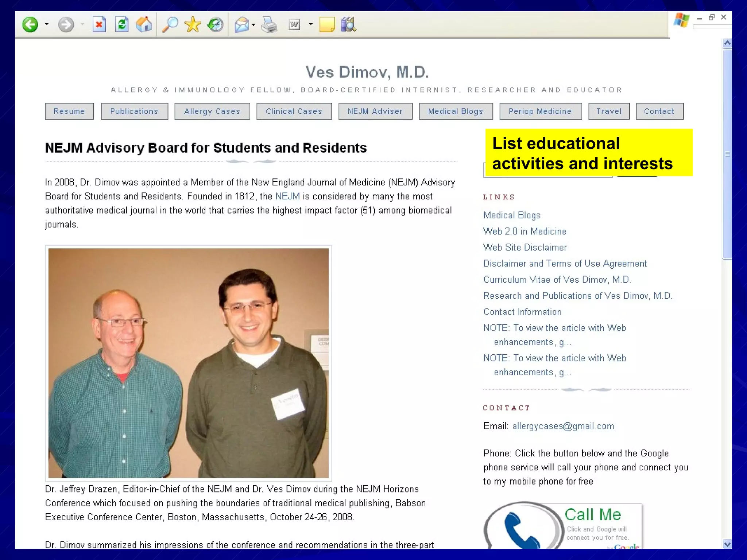Click the scrollbar down arrow
This screenshot has width=747, height=560.
(x=727, y=544)
